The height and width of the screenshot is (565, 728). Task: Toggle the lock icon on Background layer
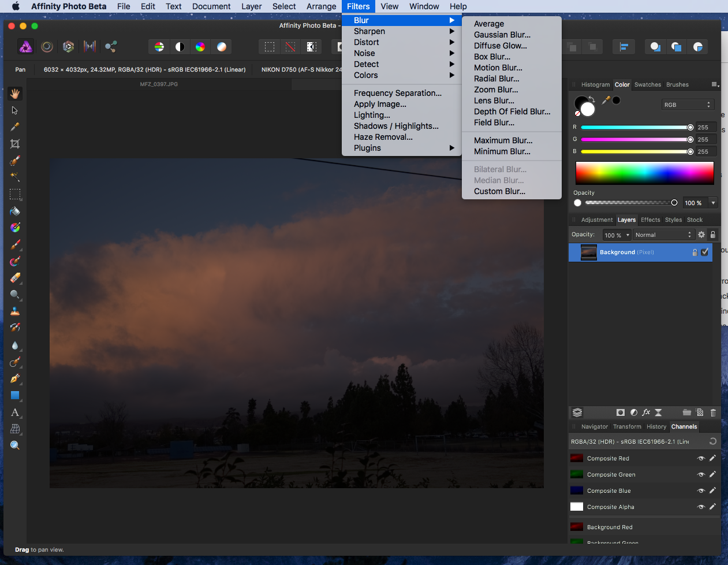695,252
